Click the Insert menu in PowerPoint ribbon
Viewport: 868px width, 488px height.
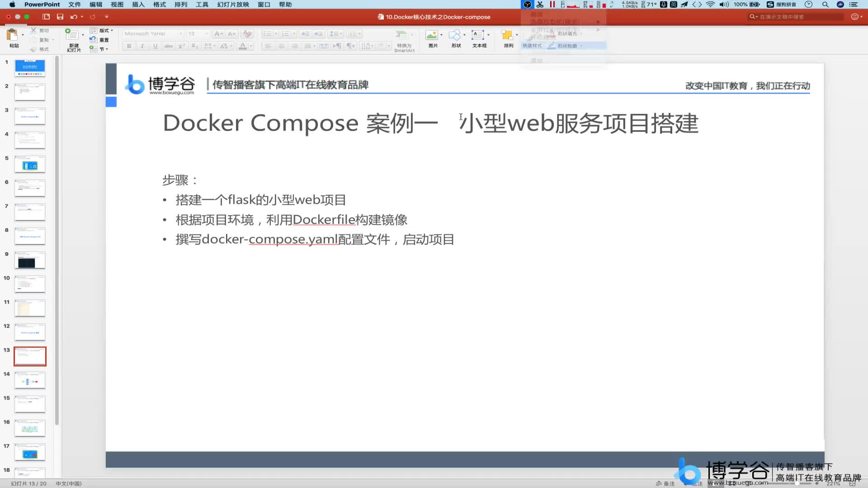pyautogui.click(x=138, y=4)
